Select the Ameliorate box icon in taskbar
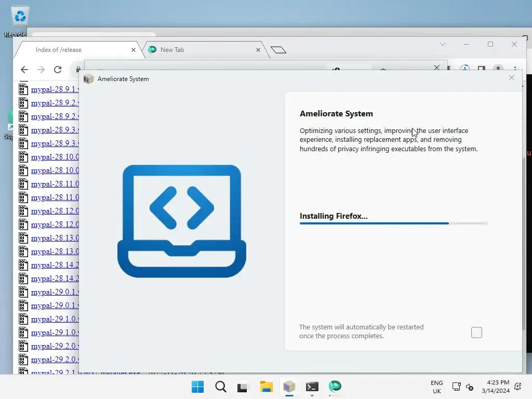The width and height of the screenshot is (532, 399). (x=289, y=387)
